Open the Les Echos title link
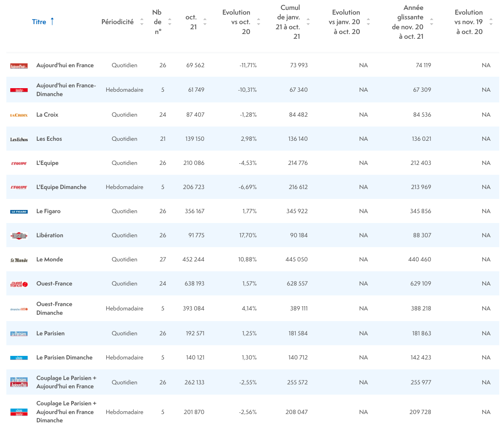This screenshot has height=433, width=504. click(49, 139)
